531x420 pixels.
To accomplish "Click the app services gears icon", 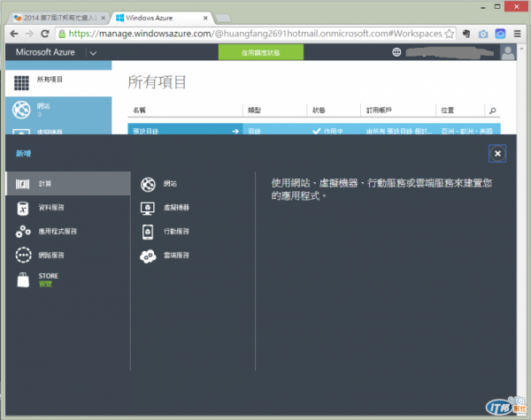I will (23, 232).
